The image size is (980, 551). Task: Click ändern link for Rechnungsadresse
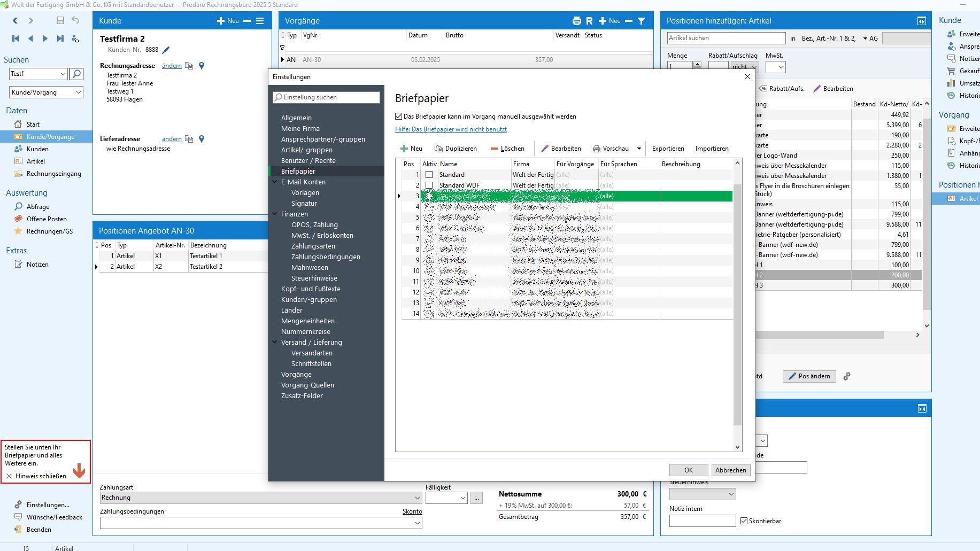[172, 66]
